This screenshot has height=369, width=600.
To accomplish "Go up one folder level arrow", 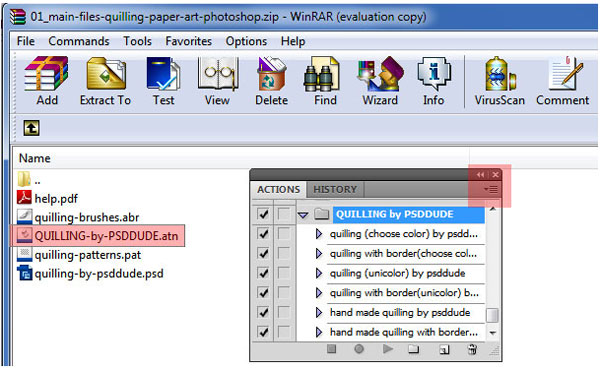I will 31,128.
